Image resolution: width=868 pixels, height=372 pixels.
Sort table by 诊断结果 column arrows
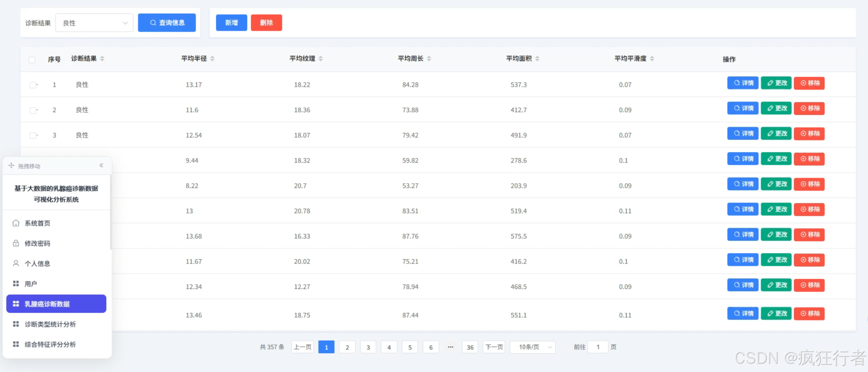tap(102, 59)
